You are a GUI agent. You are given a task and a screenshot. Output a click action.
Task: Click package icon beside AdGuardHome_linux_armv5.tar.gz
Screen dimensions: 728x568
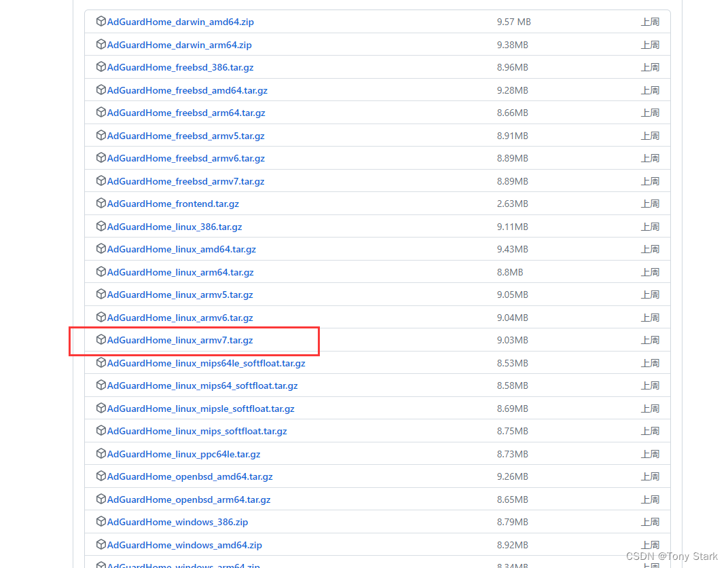pos(101,295)
